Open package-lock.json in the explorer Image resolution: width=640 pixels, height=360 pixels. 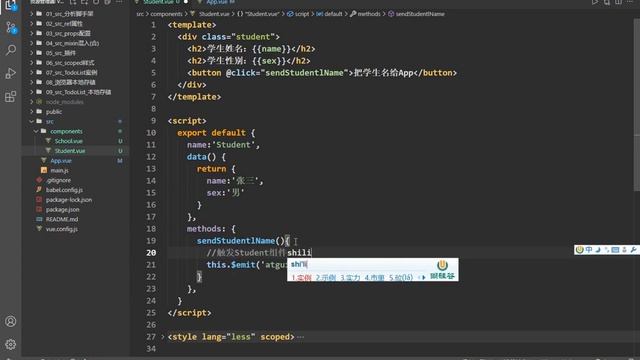pyautogui.click(x=69, y=200)
